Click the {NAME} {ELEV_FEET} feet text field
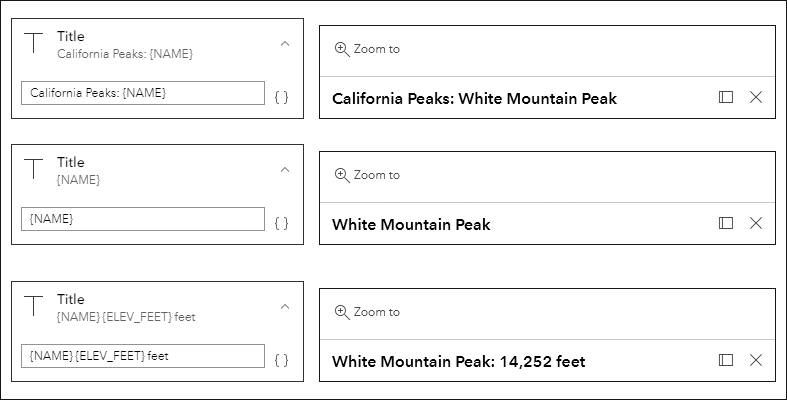The image size is (787, 400). tap(142, 356)
